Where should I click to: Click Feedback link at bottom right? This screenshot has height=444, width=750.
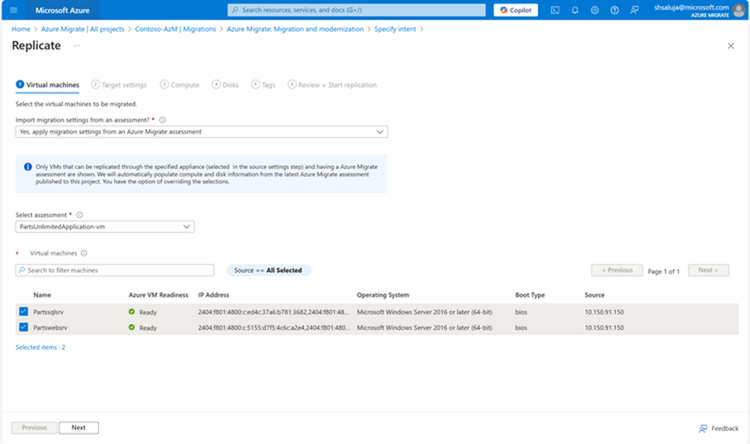click(718, 428)
